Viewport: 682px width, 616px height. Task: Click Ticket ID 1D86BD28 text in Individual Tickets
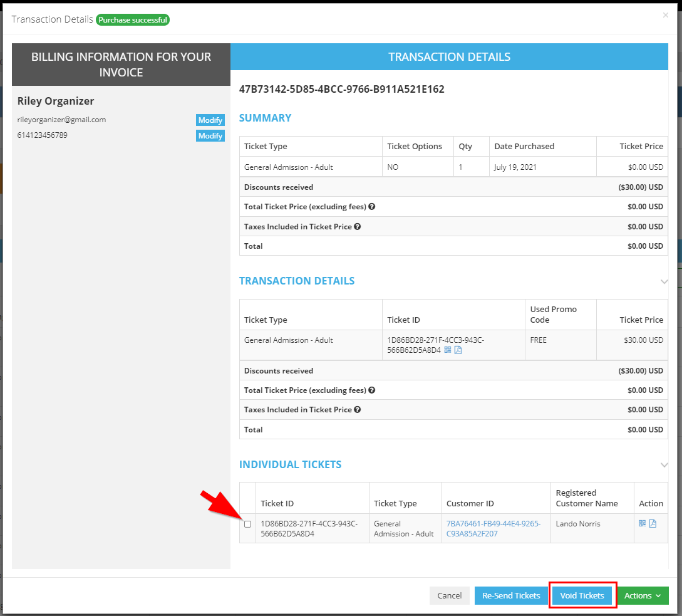coord(309,528)
